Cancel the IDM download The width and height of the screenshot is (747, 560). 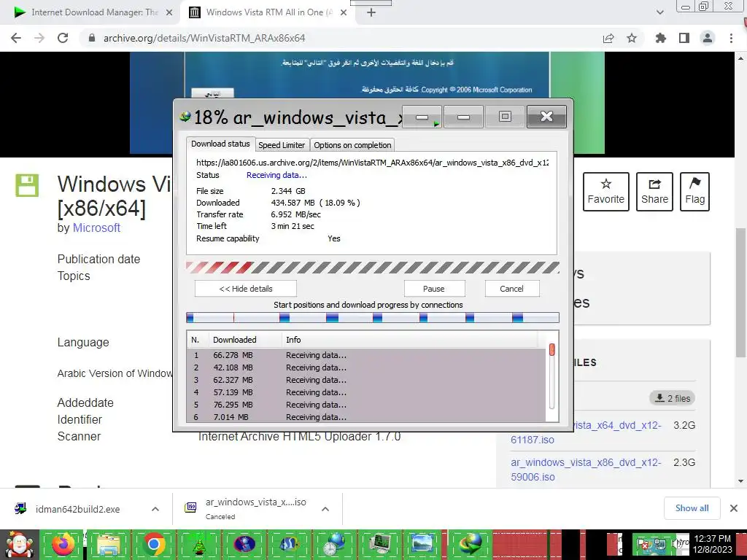(511, 289)
